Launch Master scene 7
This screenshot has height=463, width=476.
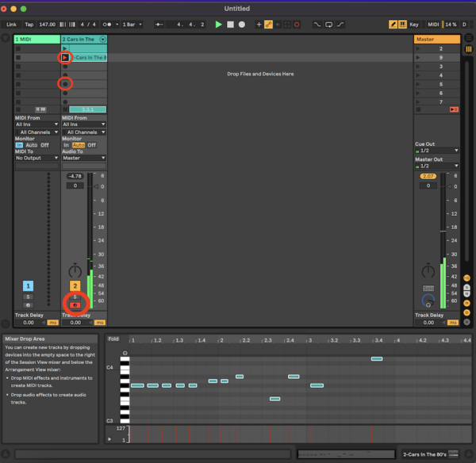[418, 102]
